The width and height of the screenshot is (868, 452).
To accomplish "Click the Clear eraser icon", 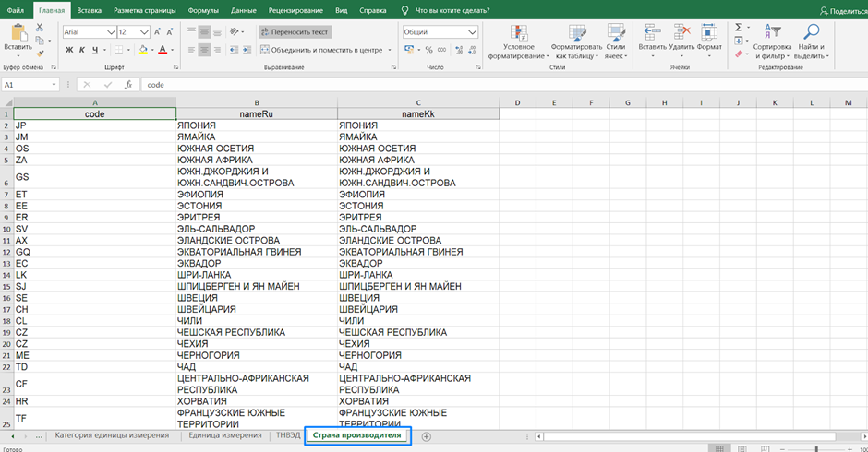I will pos(739,54).
